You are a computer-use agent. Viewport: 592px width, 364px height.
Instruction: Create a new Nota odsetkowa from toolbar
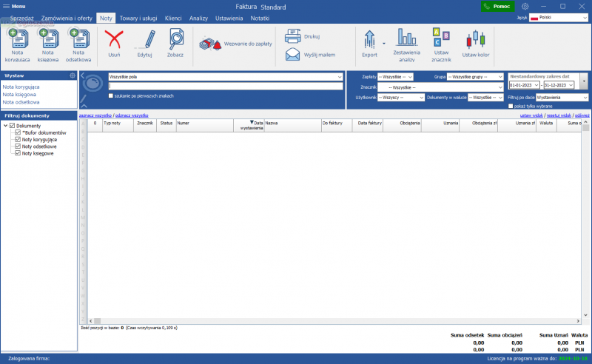(78, 45)
